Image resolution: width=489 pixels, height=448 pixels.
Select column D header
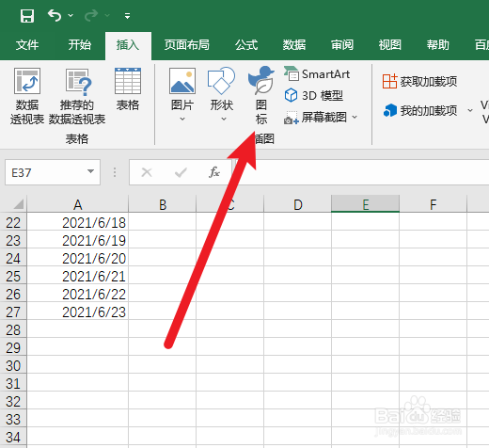coord(298,204)
